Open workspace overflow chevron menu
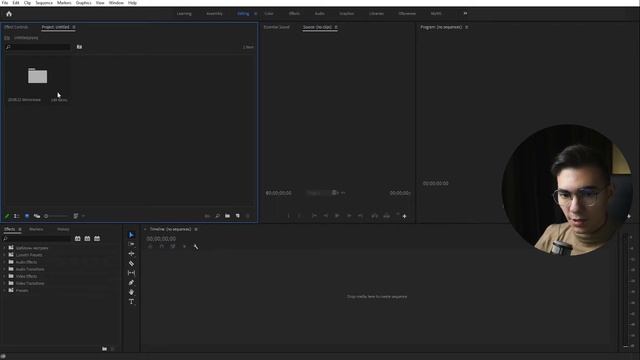Viewport: 640px width, 360px height. (465, 13)
